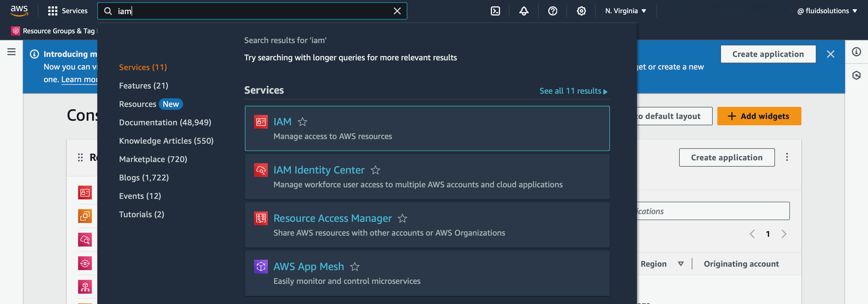Click the purple App Mesh icon

260,267
